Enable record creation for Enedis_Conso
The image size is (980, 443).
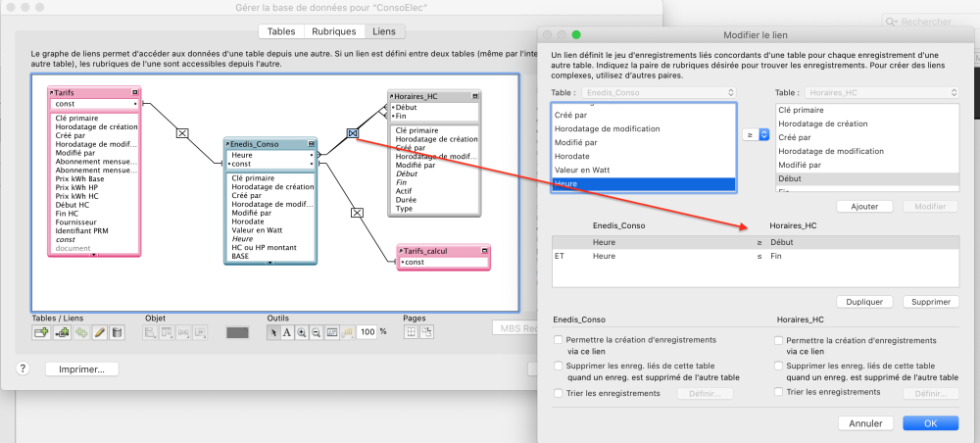[559, 341]
